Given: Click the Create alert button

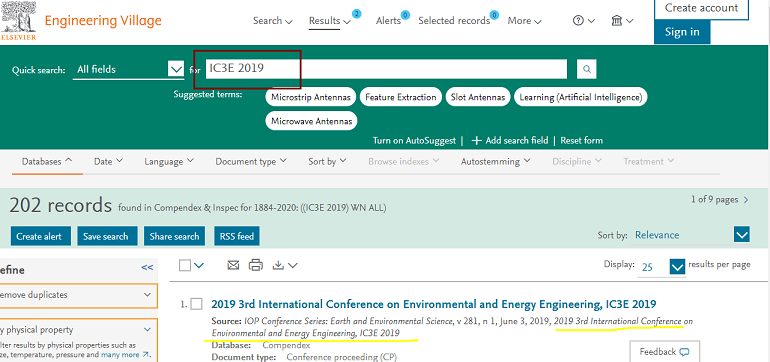Looking at the screenshot, I should pyautogui.click(x=40, y=236).
